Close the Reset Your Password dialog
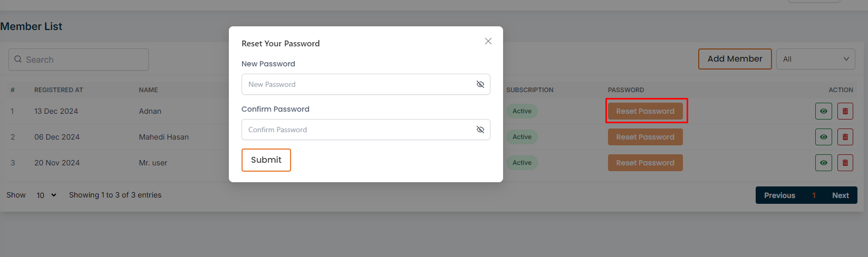 tap(488, 41)
